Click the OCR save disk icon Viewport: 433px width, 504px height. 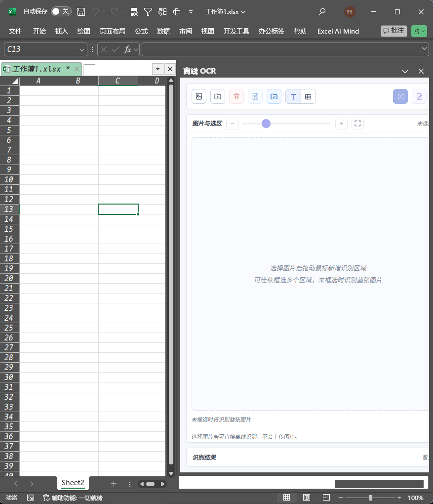(x=255, y=96)
